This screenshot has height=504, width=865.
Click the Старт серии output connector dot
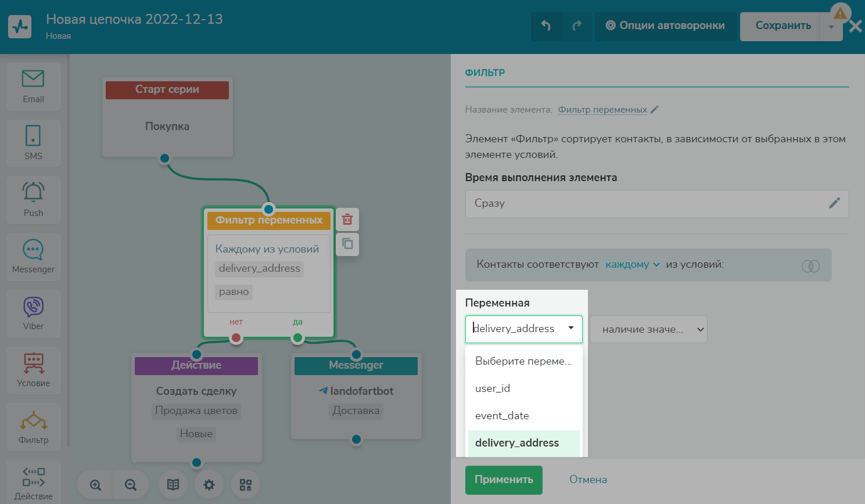[165, 158]
